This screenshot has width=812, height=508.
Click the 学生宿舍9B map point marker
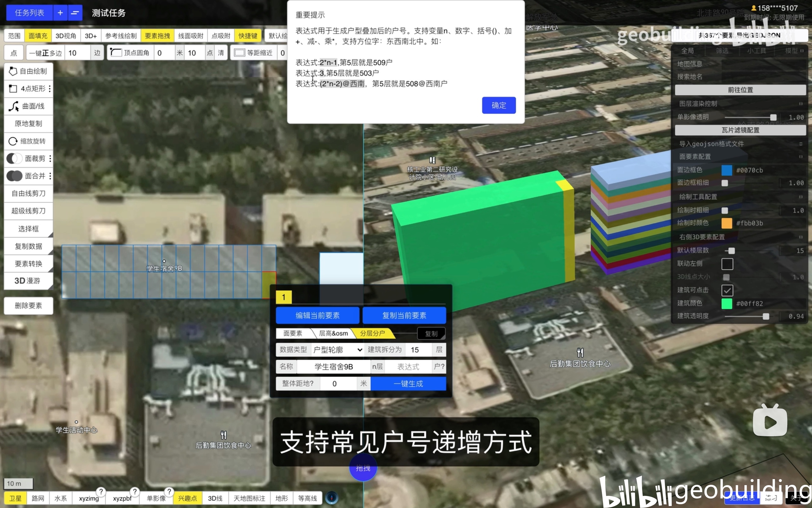point(164,261)
